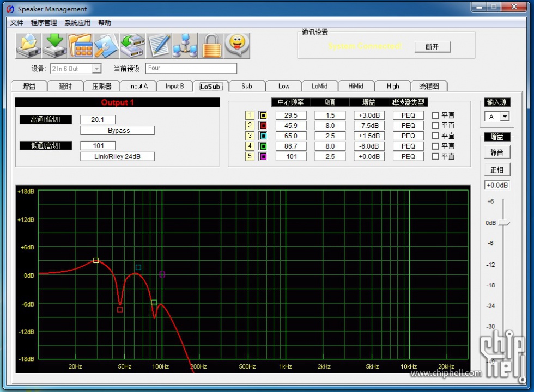Click the 静音 mute button

497,152
